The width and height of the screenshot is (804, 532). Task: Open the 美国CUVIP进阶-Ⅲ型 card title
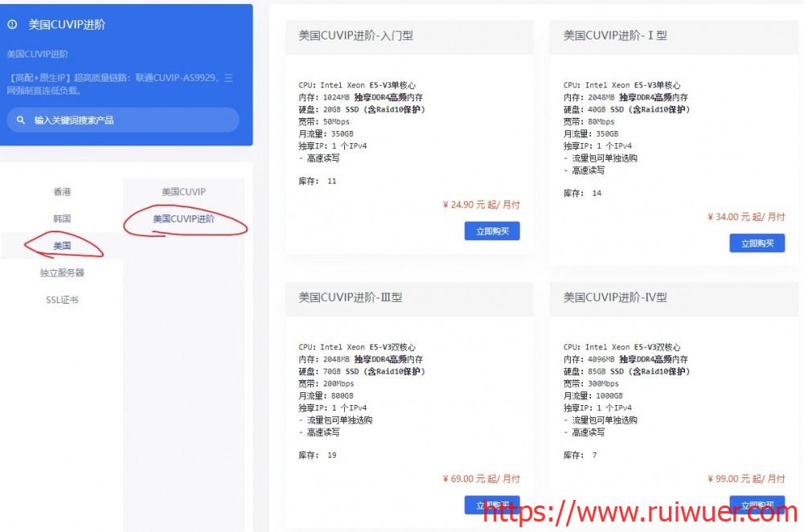pos(351,297)
